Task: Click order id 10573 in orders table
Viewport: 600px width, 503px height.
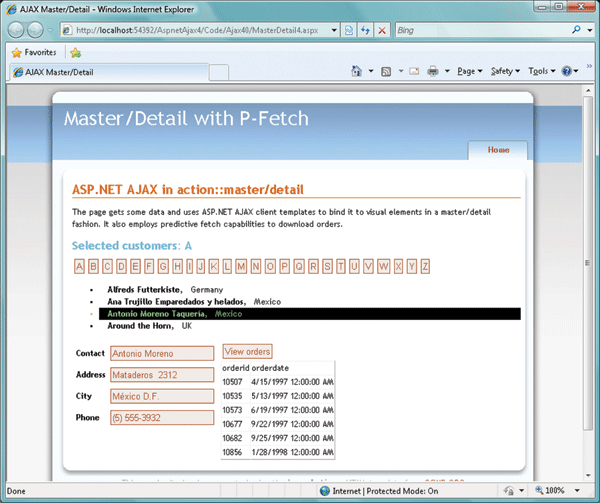Action: (x=232, y=410)
